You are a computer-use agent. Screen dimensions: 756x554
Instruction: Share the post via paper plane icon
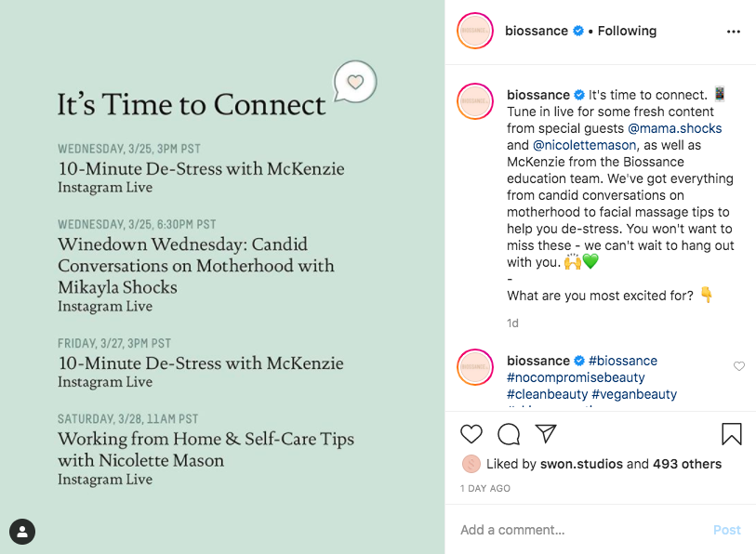coord(546,434)
